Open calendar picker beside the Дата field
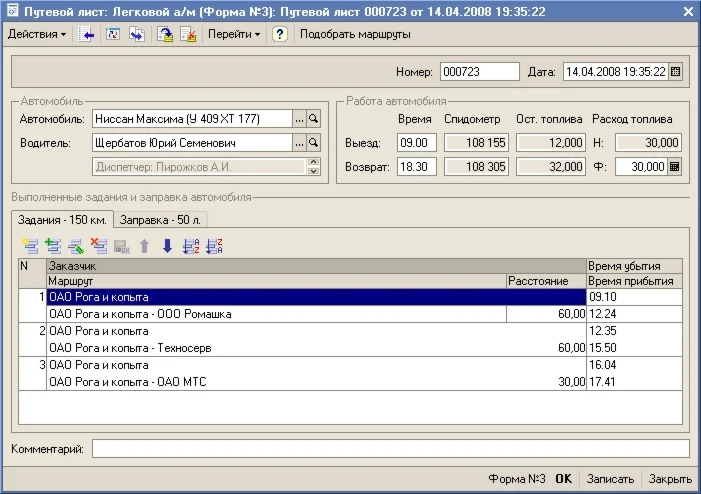This screenshot has width=701, height=494. pos(675,72)
